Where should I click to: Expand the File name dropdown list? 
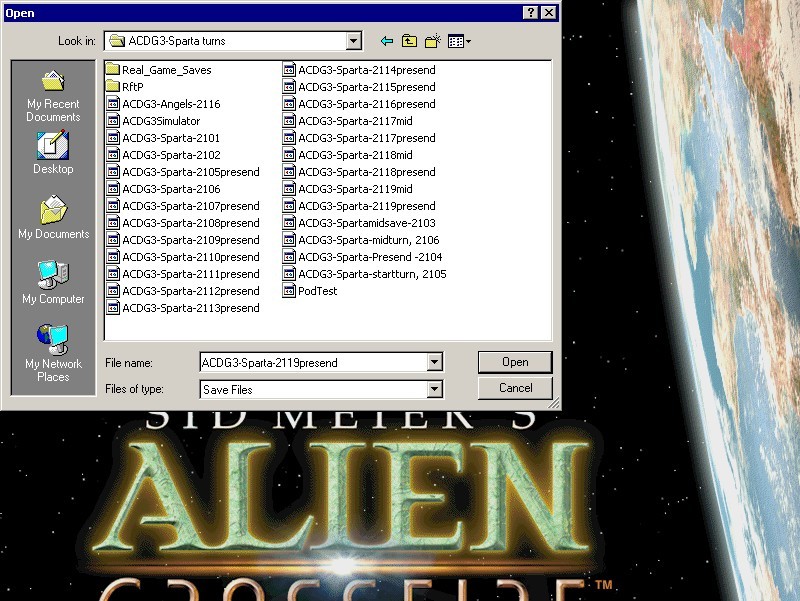coord(434,362)
